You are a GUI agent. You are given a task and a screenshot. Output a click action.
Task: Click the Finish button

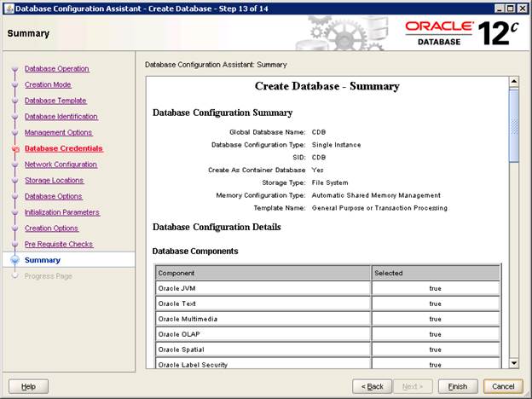click(458, 386)
